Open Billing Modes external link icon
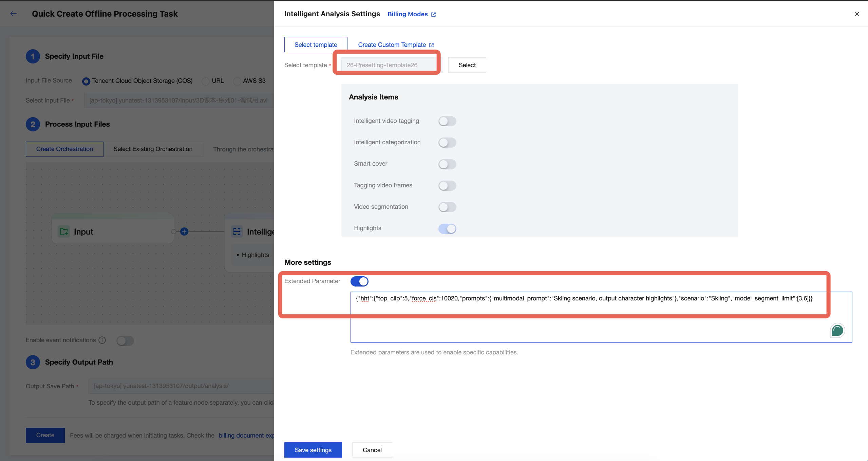 pos(433,14)
